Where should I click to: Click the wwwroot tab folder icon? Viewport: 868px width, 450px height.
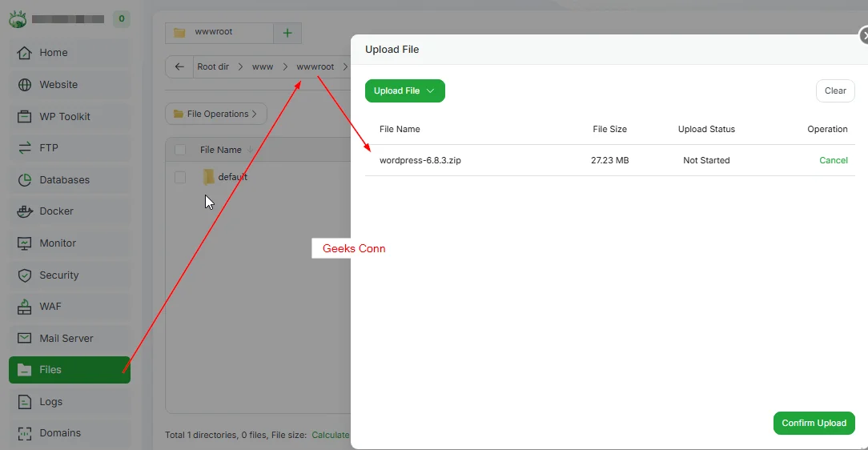click(180, 33)
